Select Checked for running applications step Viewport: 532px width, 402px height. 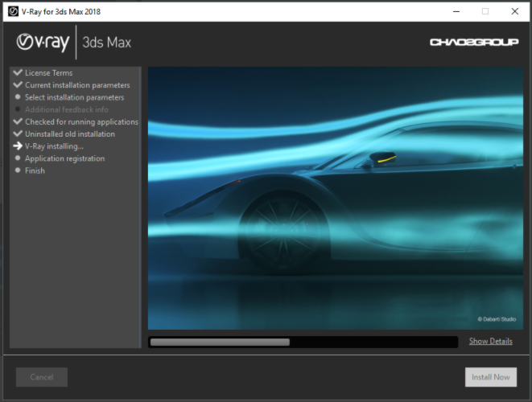(82, 121)
